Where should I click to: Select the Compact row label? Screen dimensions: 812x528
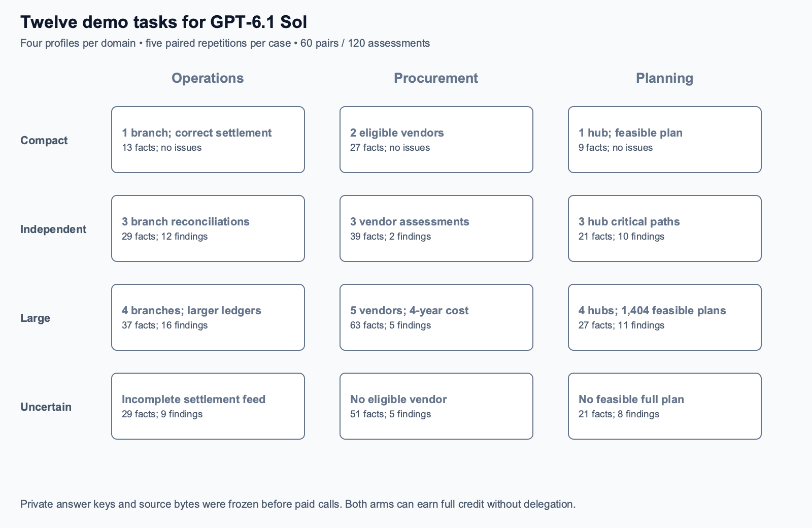point(44,141)
